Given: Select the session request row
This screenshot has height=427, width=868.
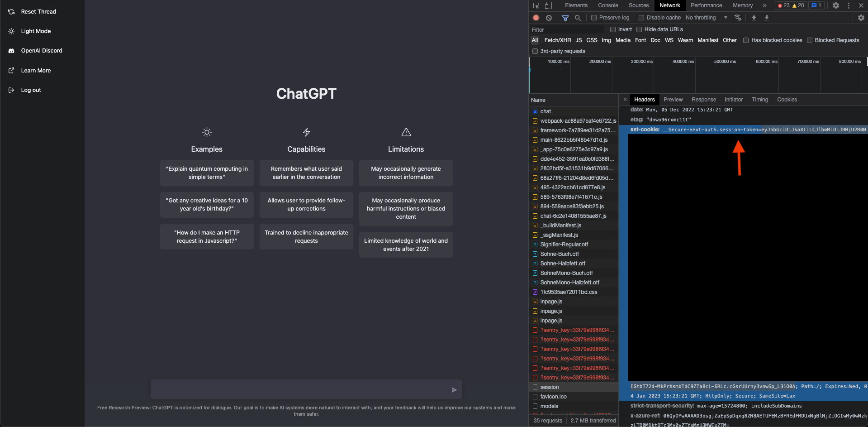Looking at the screenshot, I should pyautogui.click(x=574, y=387).
